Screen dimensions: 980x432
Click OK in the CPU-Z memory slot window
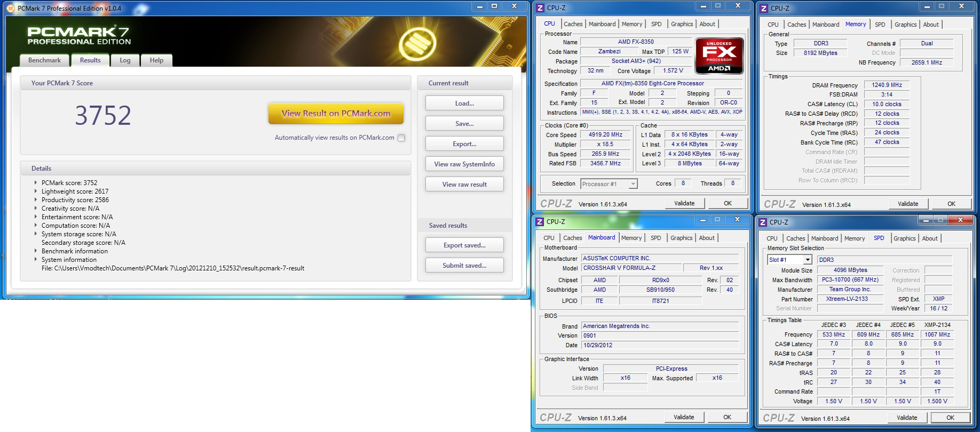(x=950, y=418)
